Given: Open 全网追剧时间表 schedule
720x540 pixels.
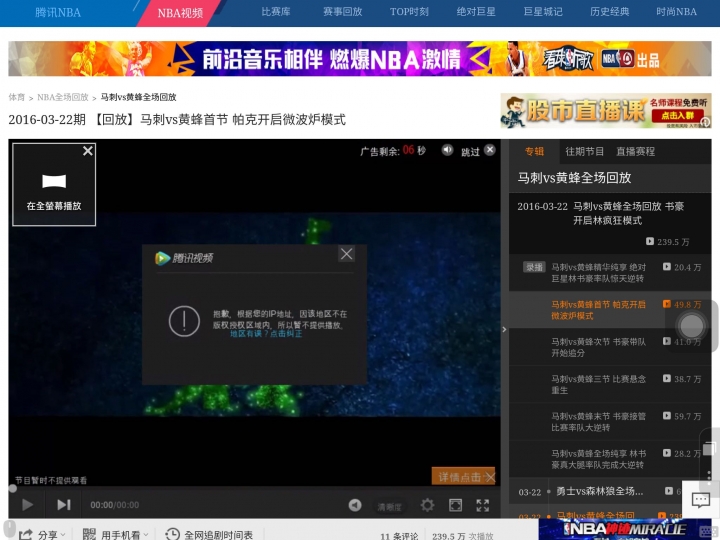Looking at the screenshot, I should point(219,535).
